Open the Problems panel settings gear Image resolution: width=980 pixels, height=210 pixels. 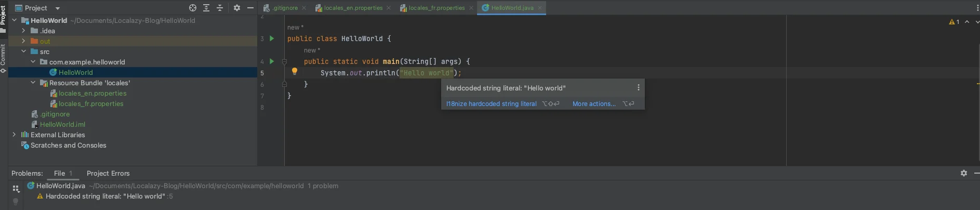click(x=963, y=173)
